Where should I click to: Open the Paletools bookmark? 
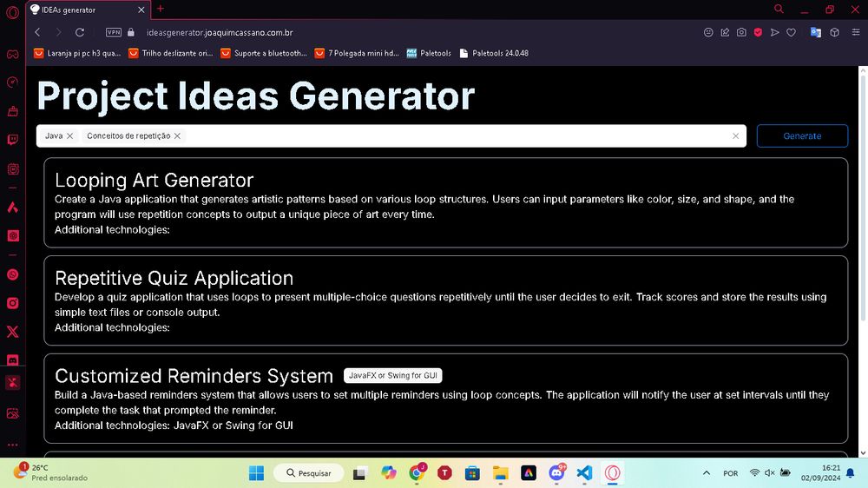coord(429,53)
